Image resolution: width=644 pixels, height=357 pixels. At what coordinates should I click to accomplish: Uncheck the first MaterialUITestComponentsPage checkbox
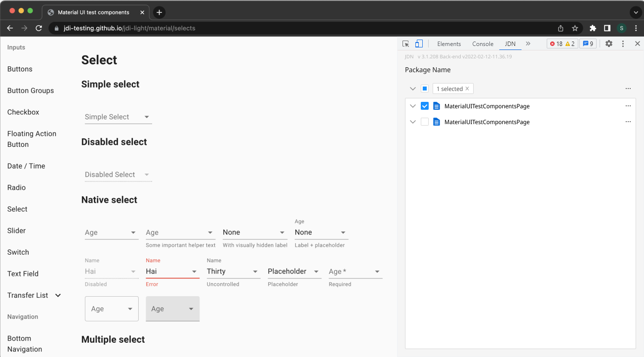pos(425,106)
